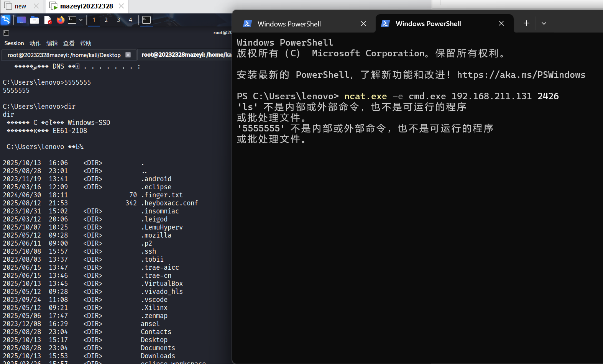Open terminal emulator launcher in Kali panel
The width and height of the screenshot is (603, 364).
(72, 20)
